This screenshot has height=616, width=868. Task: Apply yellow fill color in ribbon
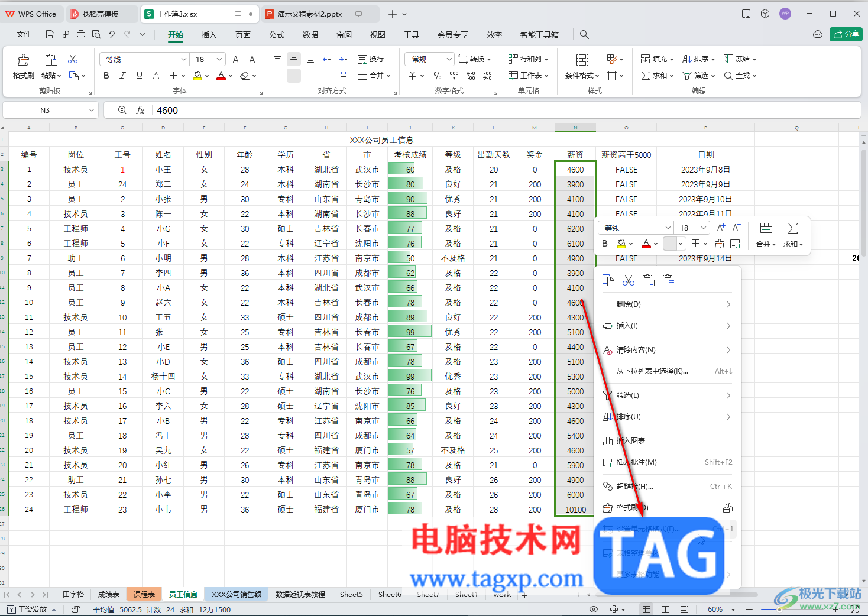coord(197,76)
